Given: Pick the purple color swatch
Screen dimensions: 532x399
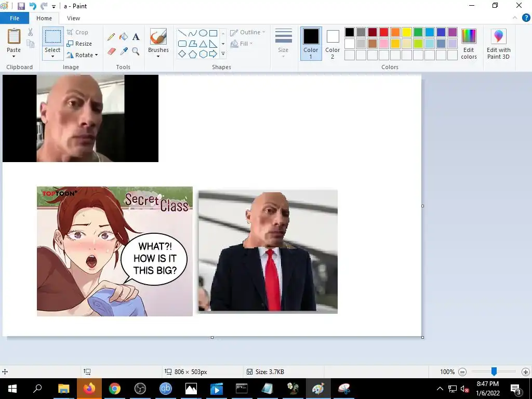Looking at the screenshot, I should pyautogui.click(x=453, y=32).
